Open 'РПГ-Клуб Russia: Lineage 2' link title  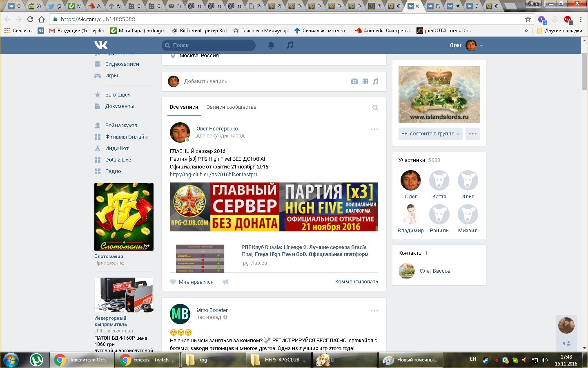(305, 251)
